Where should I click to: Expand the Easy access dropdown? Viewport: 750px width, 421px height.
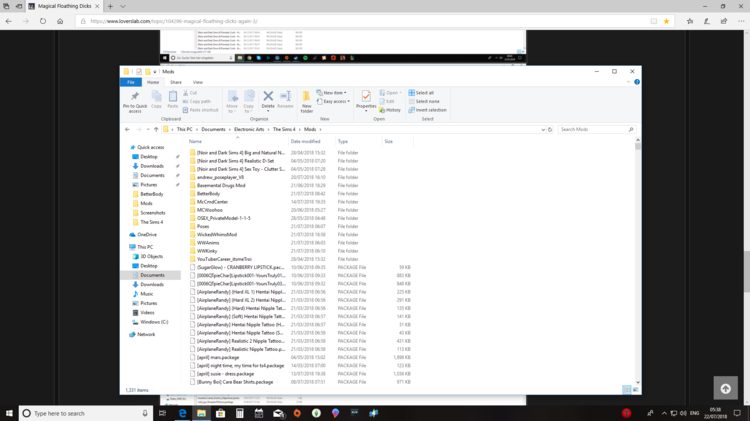333,101
